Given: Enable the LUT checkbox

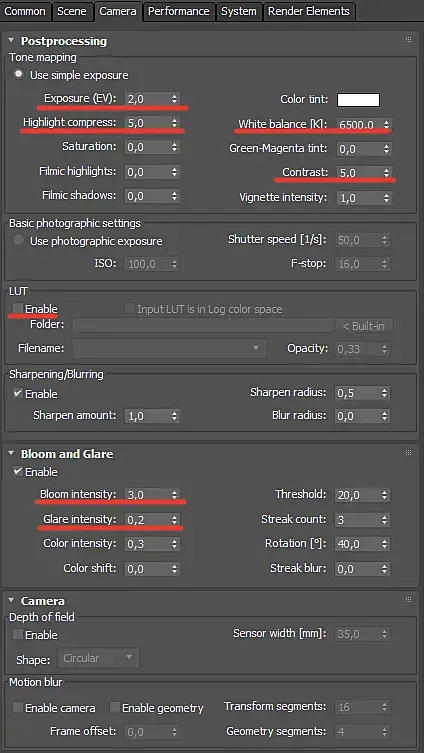Looking at the screenshot, I should point(18,308).
